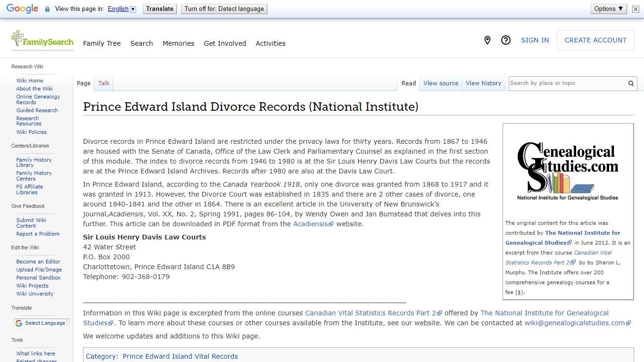
Task: Open Upload File/Image link
Action: 39,270
